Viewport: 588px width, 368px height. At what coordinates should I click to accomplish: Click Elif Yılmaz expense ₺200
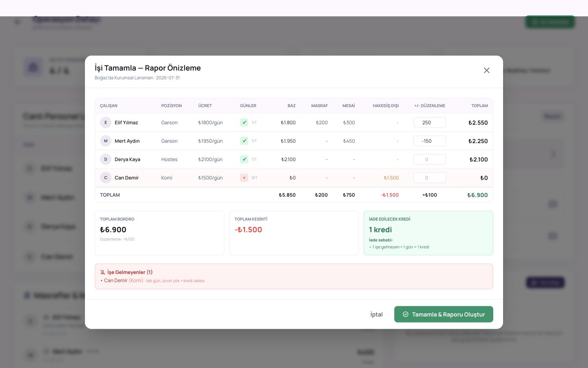(x=322, y=123)
